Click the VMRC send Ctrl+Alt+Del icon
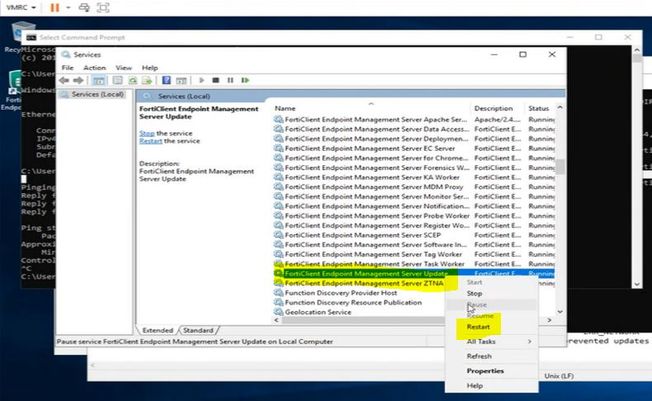This screenshot has width=652, height=401. coord(84,7)
